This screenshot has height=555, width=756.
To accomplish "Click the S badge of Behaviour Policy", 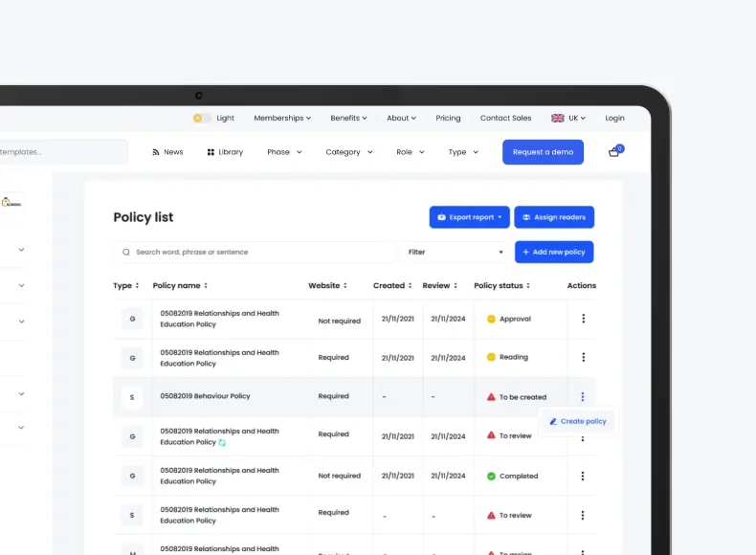I will click(132, 397).
